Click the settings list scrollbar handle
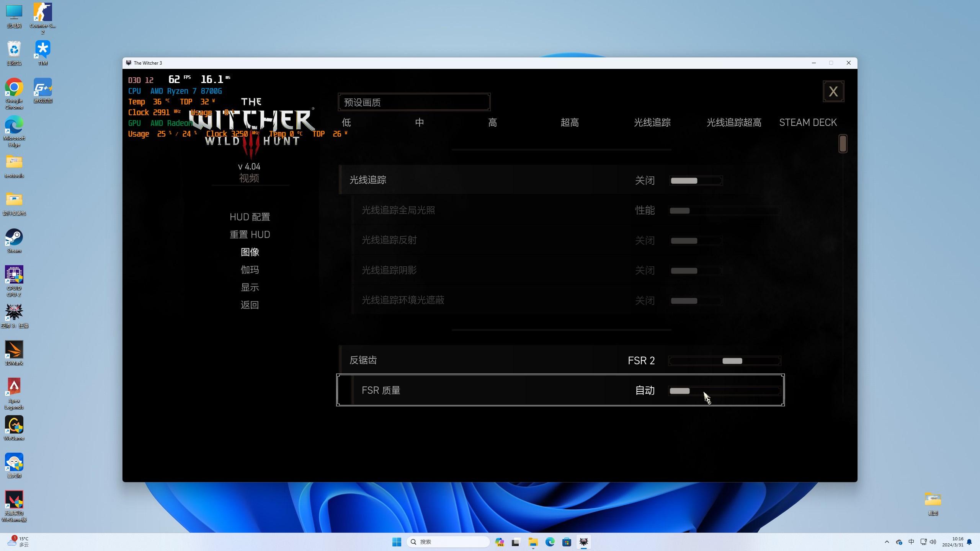This screenshot has height=551, width=980. (x=843, y=144)
